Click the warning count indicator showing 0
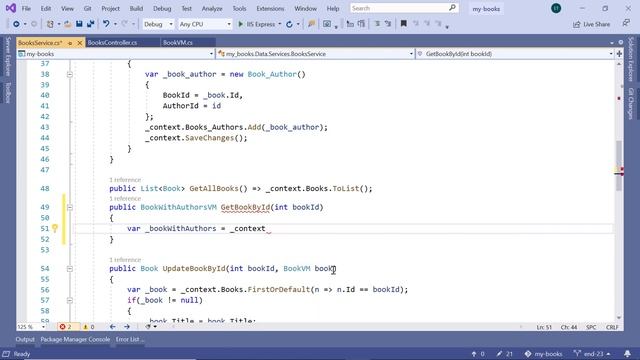The height and width of the screenshot is (360, 640). coord(89,327)
